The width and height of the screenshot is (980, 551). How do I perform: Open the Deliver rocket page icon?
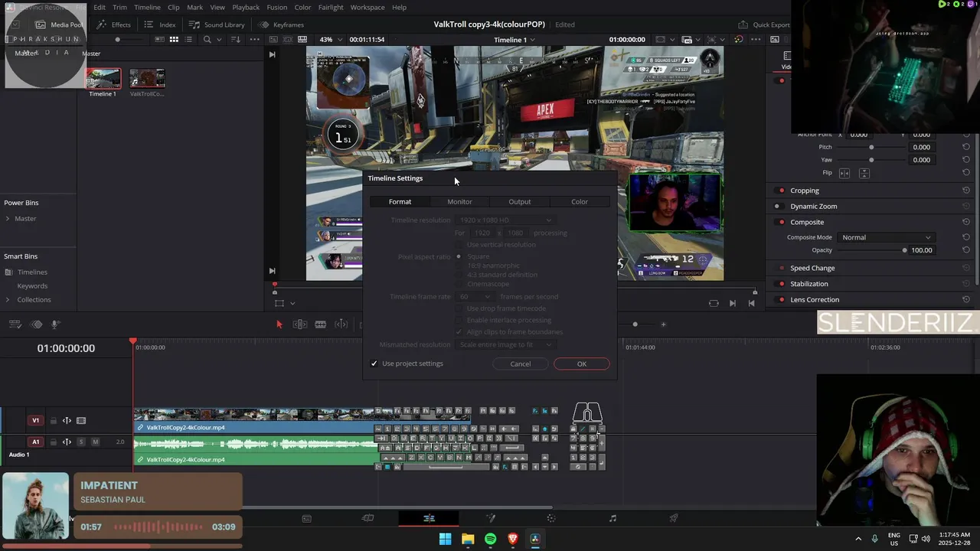point(674,518)
